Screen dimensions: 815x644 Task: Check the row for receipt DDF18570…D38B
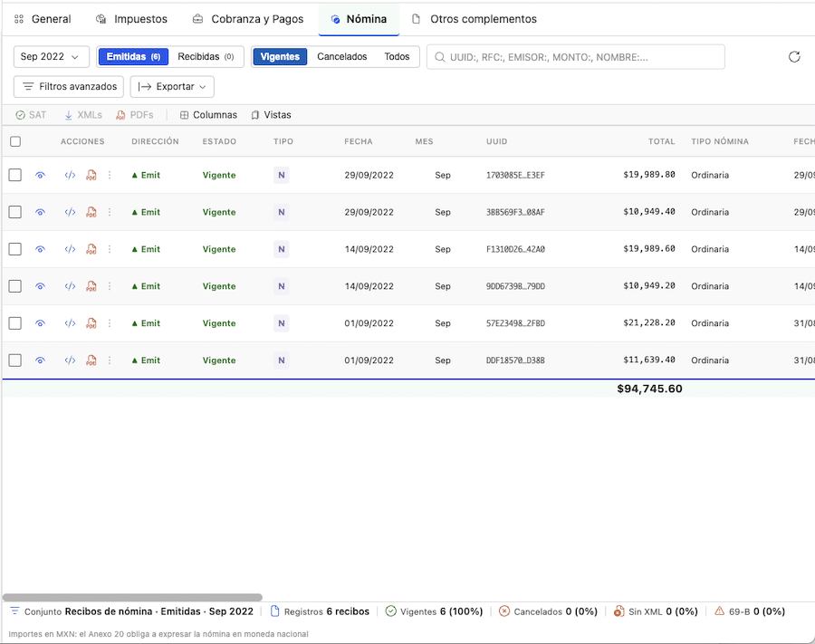pos(15,360)
